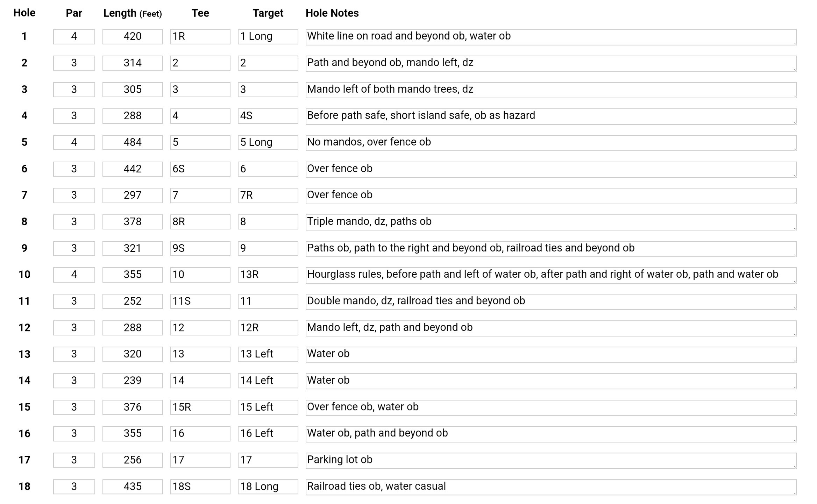Select the Parking lot ob notes field
This screenshot has width=817, height=504.
point(550,460)
